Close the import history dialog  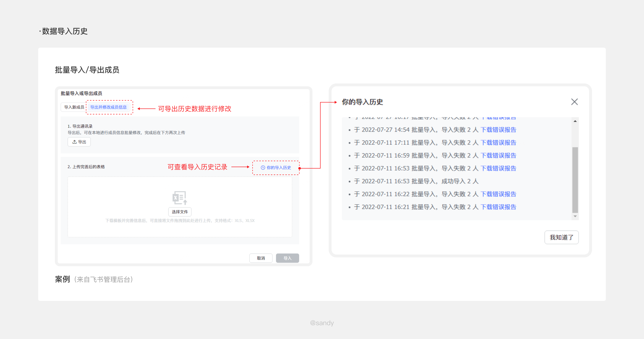tap(574, 102)
